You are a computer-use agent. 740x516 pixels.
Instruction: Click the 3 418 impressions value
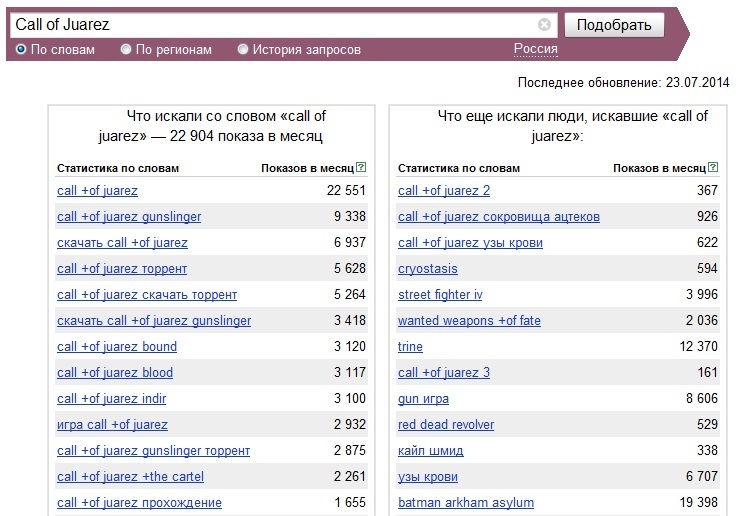350,320
